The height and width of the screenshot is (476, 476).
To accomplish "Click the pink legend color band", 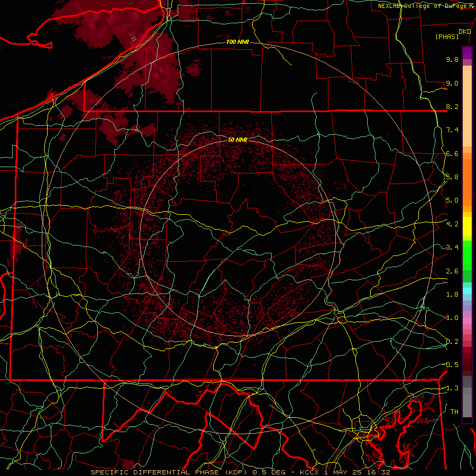I will point(467,320).
